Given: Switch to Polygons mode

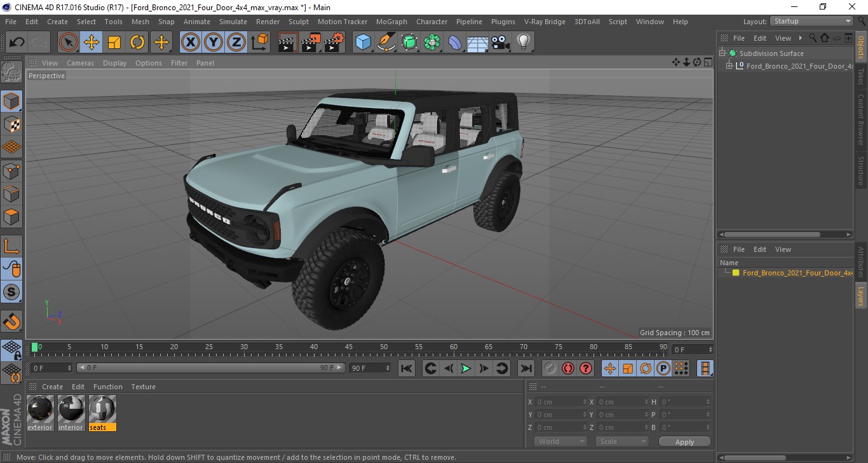Looking at the screenshot, I should [11, 217].
